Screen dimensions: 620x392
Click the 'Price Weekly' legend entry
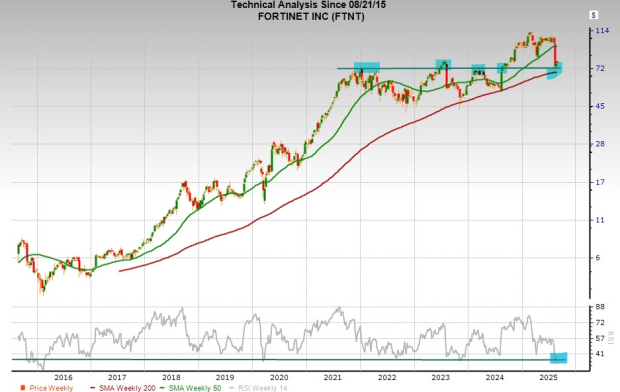(47, 388)
